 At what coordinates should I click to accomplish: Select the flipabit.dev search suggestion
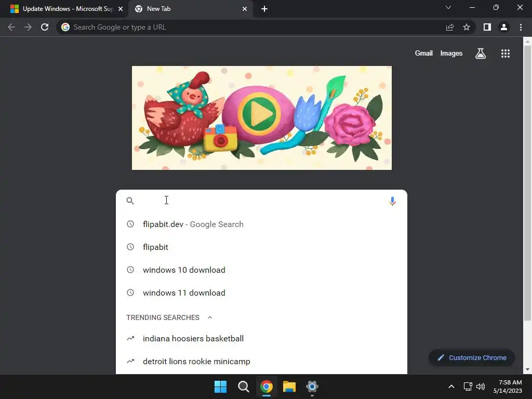(x=261, y=224)
